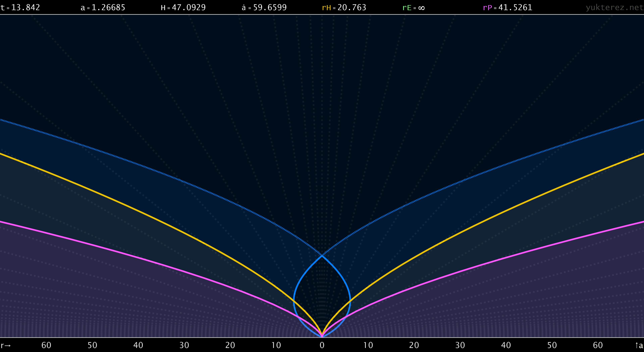
Task: Click the right 40 axis tick label
Action: (506, 345)
